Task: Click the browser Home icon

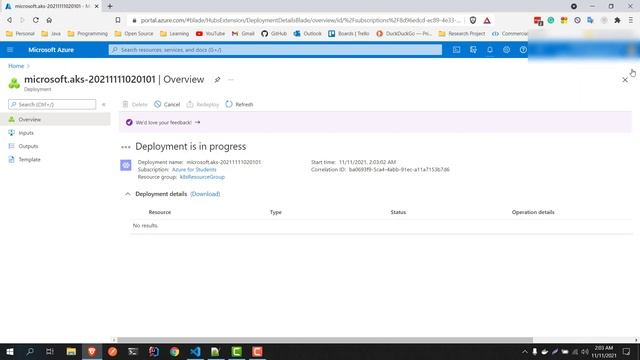Action: pos(49,20)
